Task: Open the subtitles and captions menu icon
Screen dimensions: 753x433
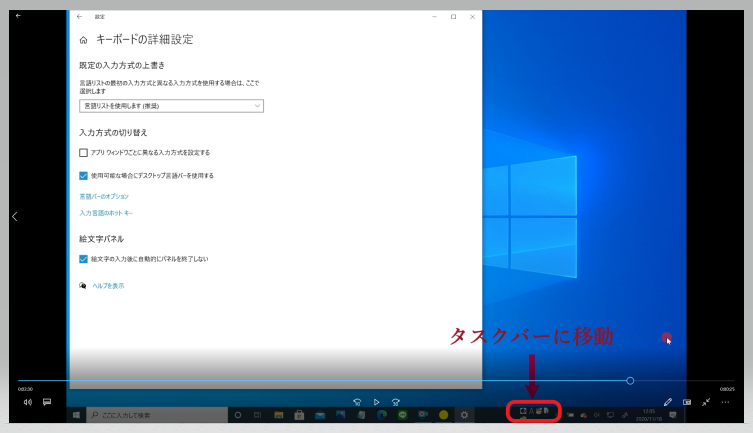Action: point(47,402)
